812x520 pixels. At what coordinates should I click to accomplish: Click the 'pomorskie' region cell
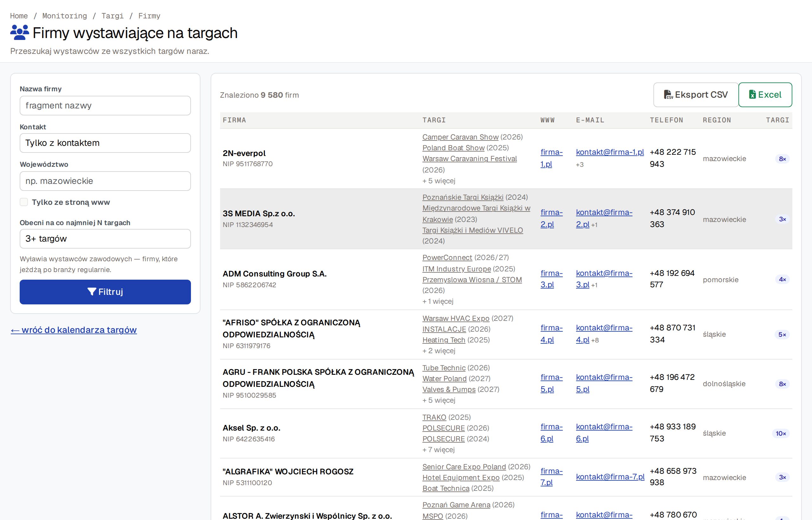720,280
